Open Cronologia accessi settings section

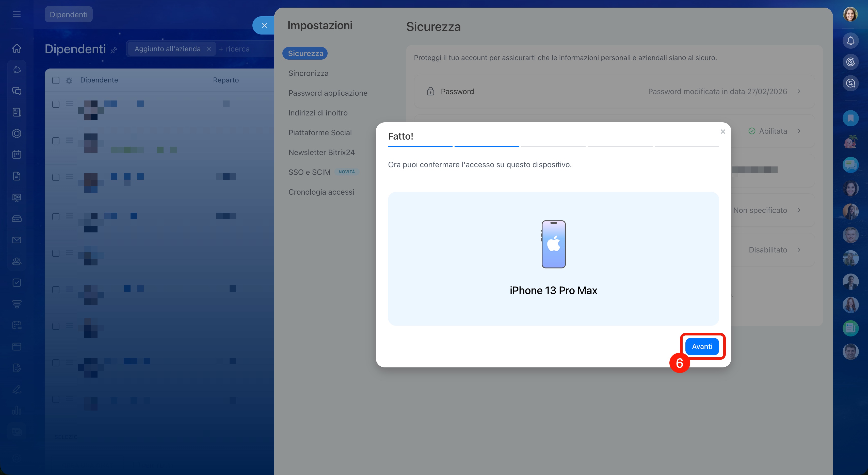click(321, 192)
